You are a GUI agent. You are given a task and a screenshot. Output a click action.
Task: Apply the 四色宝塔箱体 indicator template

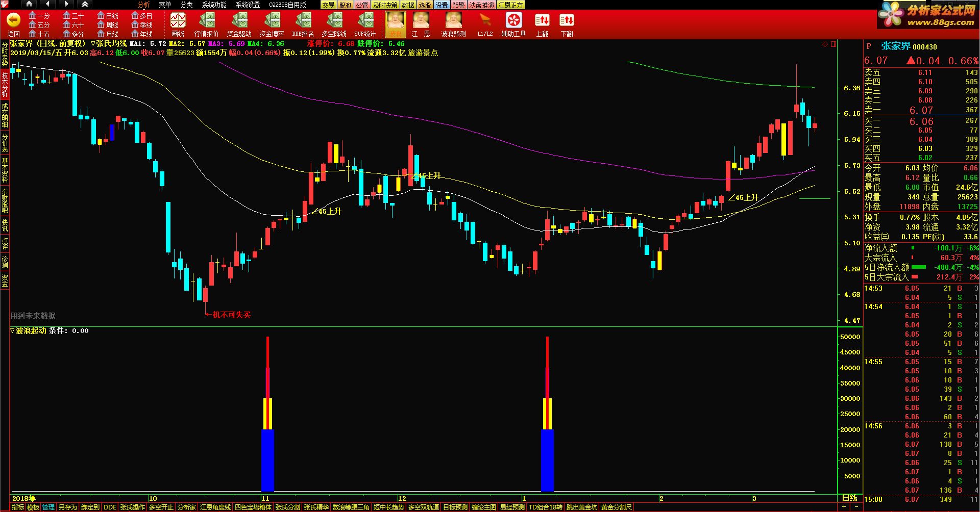[x=253, y=507]
